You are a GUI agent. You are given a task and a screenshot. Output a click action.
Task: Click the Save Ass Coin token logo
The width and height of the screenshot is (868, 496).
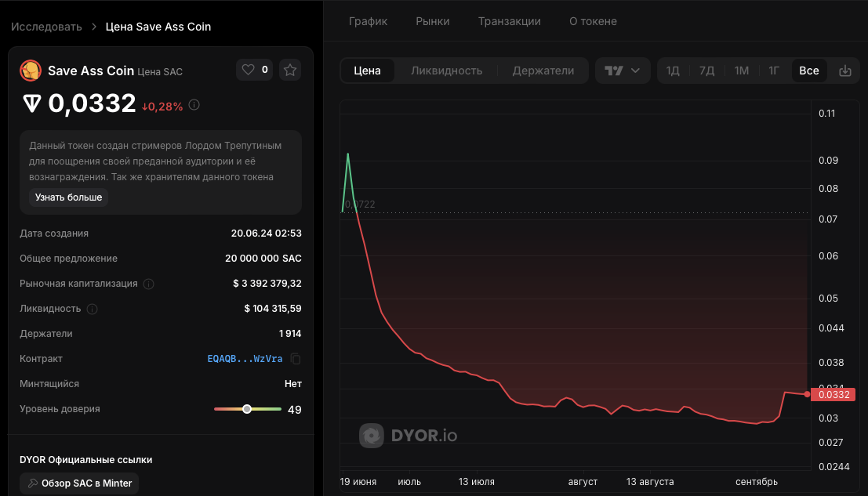[30, 71]
